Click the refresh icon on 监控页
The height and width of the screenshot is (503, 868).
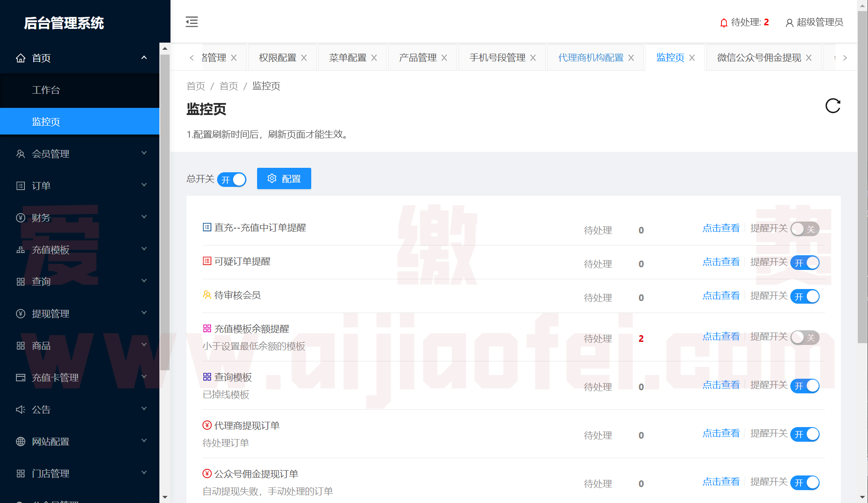pyautogui.click(x=832, y=106)
